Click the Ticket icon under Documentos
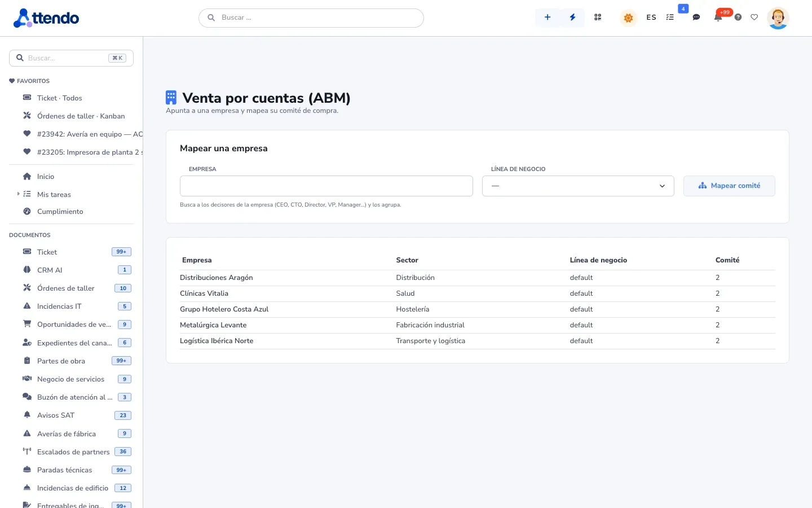This screenshot has width=812, height=508. [27, 252]
